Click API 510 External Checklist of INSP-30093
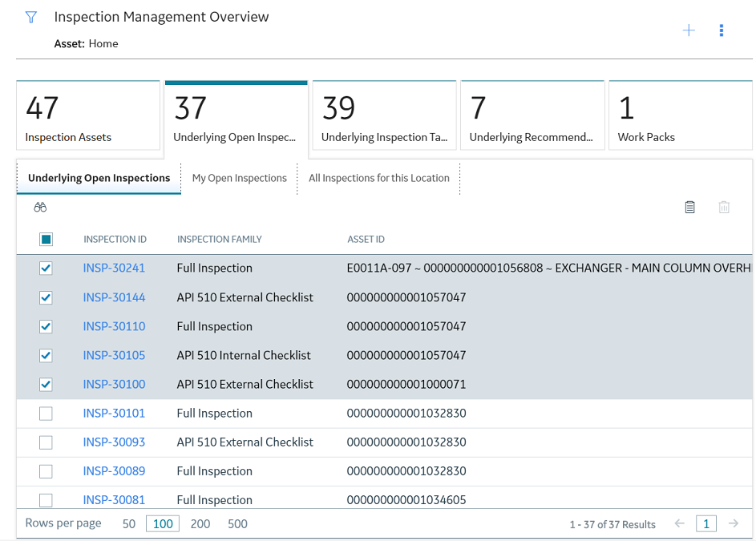This screenshot has width=756, height=541. click(245, 442)
